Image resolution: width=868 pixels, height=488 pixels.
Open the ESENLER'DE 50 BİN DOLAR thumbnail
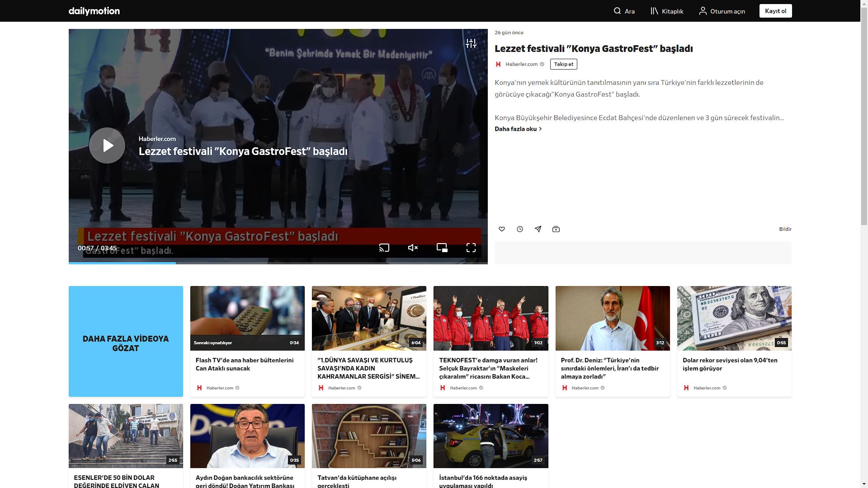126,436
